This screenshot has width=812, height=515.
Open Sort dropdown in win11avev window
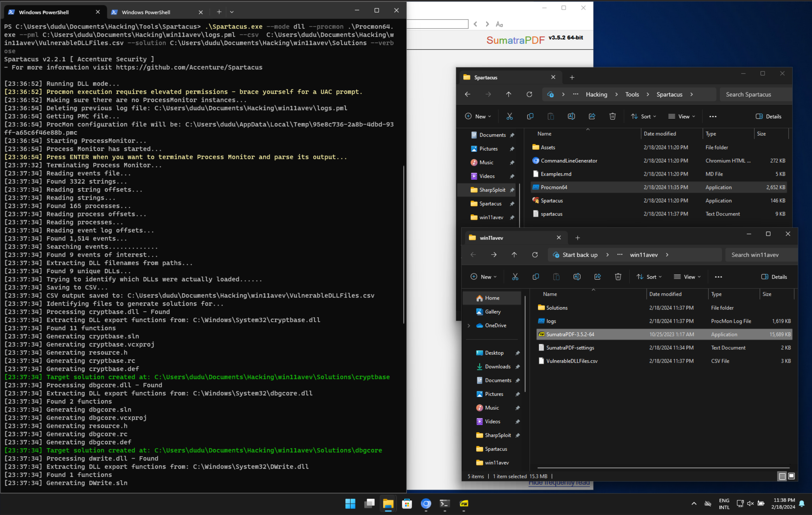[x=649, y=277]
